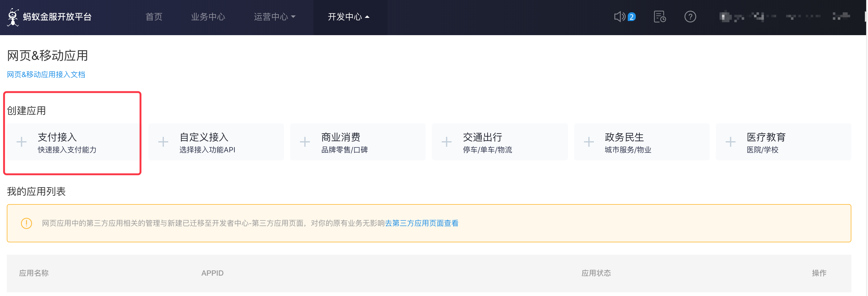Click the plus icon for 医疗教育

click(x=730, y=142)
